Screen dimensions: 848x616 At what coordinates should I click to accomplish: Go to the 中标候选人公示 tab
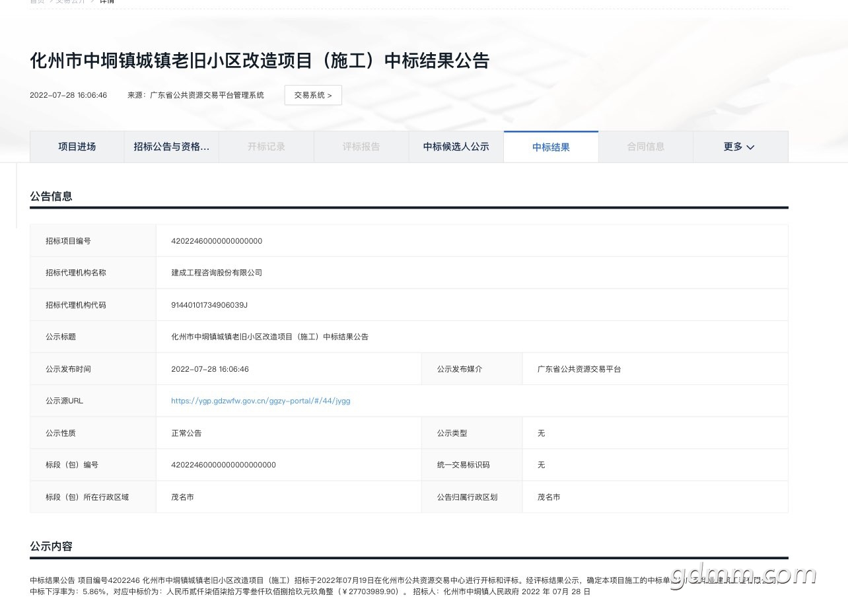pos(456,147)
